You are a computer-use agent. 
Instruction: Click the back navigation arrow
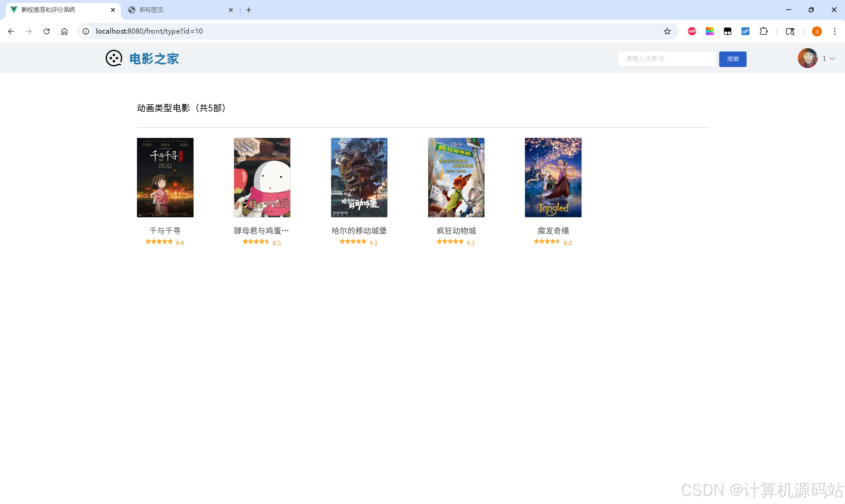click(x=11, y=31)
